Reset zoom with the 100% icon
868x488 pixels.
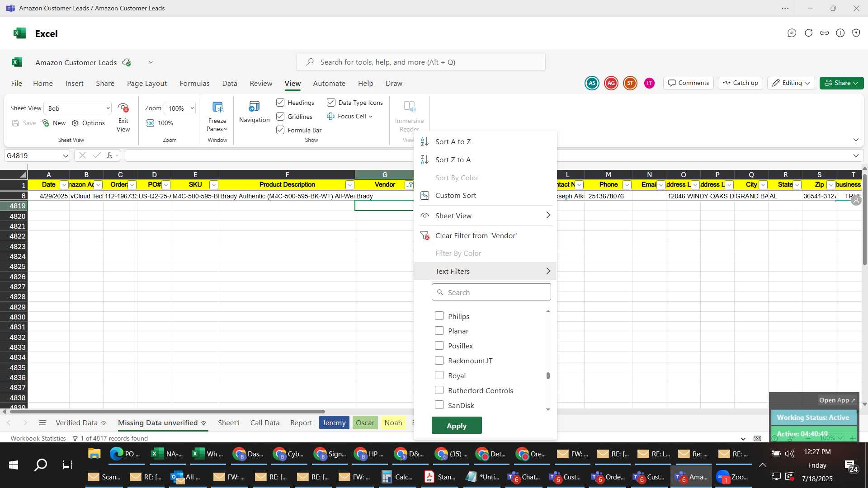coord(150,123)
